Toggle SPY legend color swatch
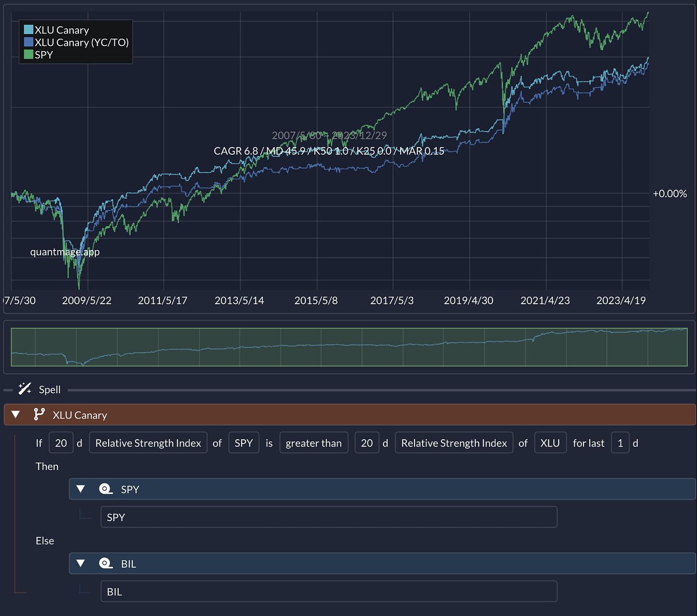This screenshot has height=616, width=697. click(29, 55)
